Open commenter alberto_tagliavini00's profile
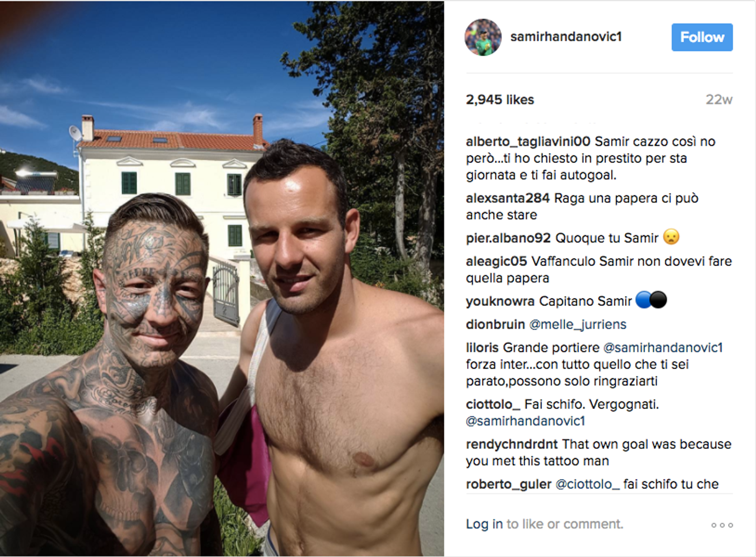The height and width of the screenshot is (557, 756). [x=528, y=141]
